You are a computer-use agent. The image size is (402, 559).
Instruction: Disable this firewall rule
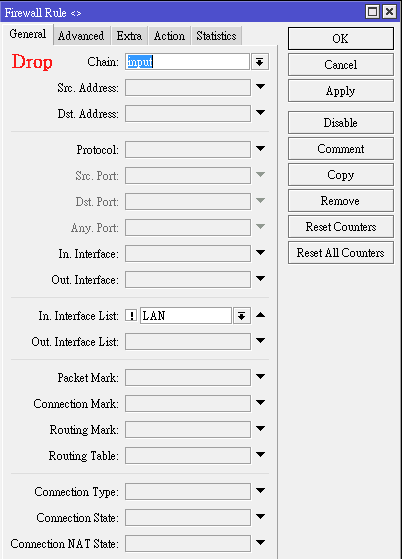click(341, 123)
